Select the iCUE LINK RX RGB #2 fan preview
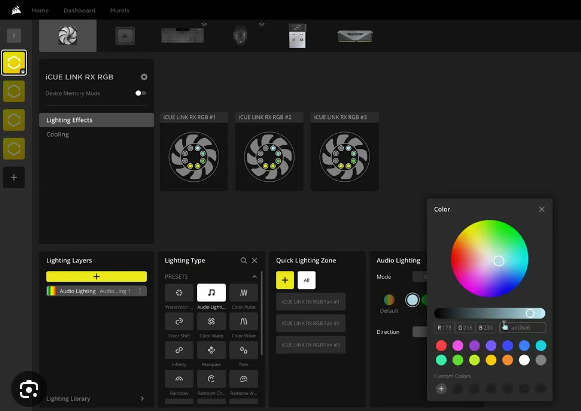Viewport: 581px width, 411px height. point(269,152)
